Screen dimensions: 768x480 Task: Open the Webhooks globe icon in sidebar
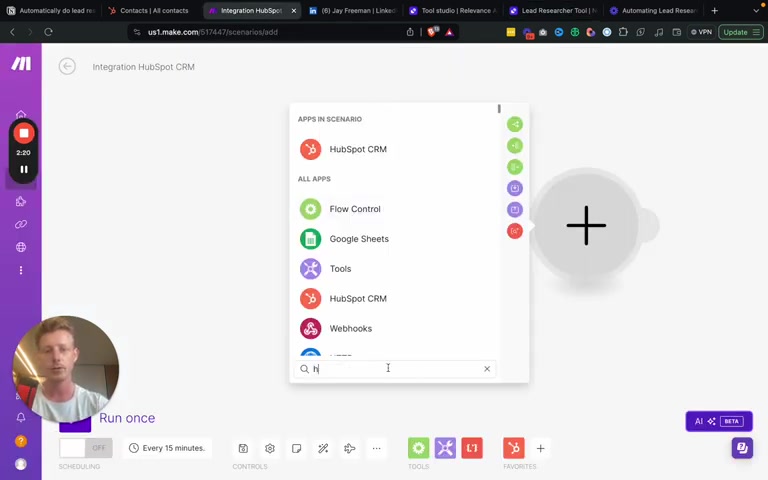(21, 247)
